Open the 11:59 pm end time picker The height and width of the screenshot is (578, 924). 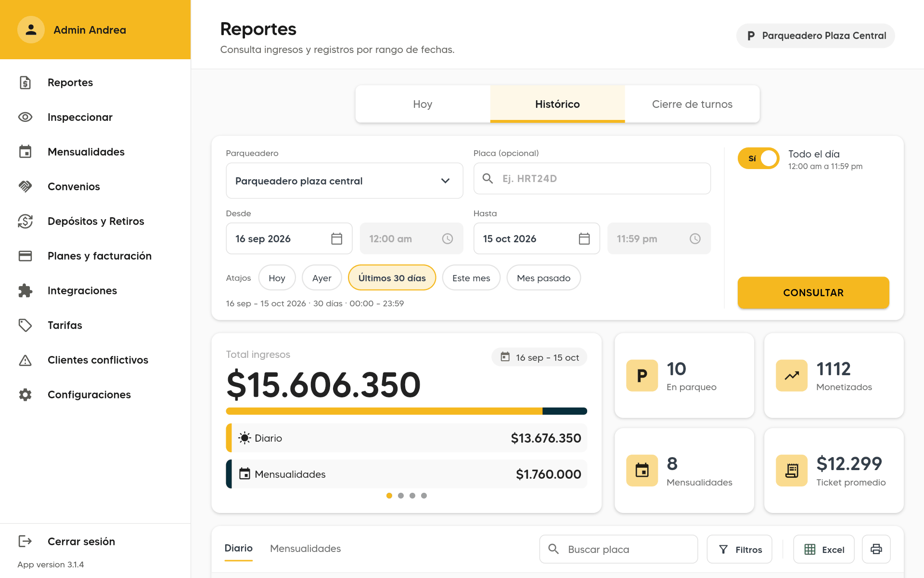(x=659, y=238)
